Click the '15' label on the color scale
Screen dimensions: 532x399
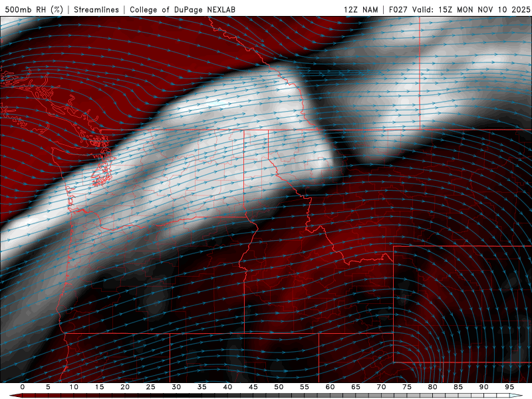coord(99,387)
